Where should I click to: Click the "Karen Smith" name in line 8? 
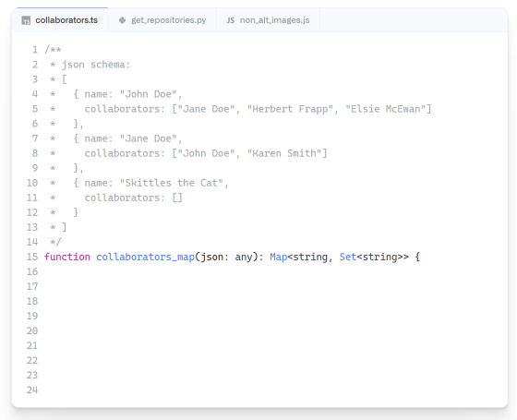pyautogui.click(x=284, y=153)
